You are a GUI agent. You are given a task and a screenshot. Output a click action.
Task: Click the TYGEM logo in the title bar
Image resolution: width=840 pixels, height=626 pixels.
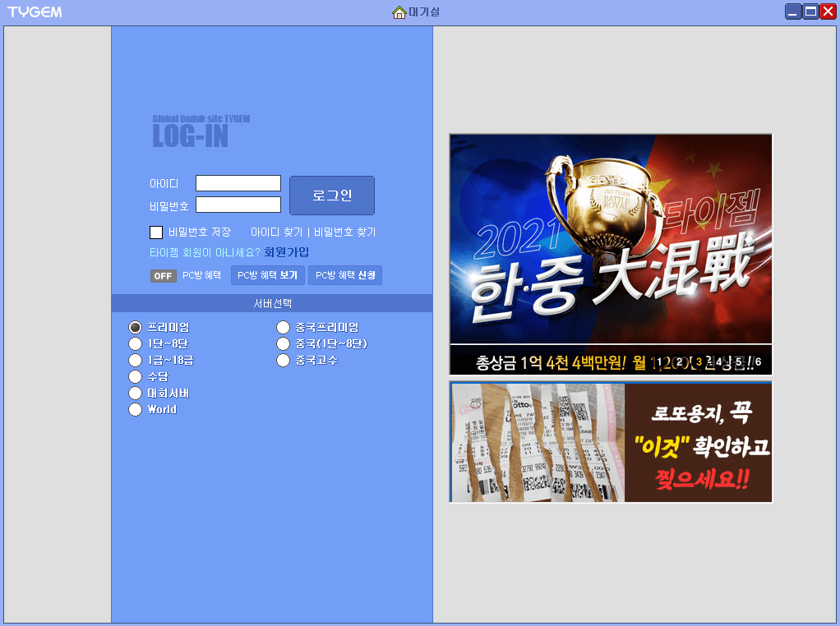point(35,12)
